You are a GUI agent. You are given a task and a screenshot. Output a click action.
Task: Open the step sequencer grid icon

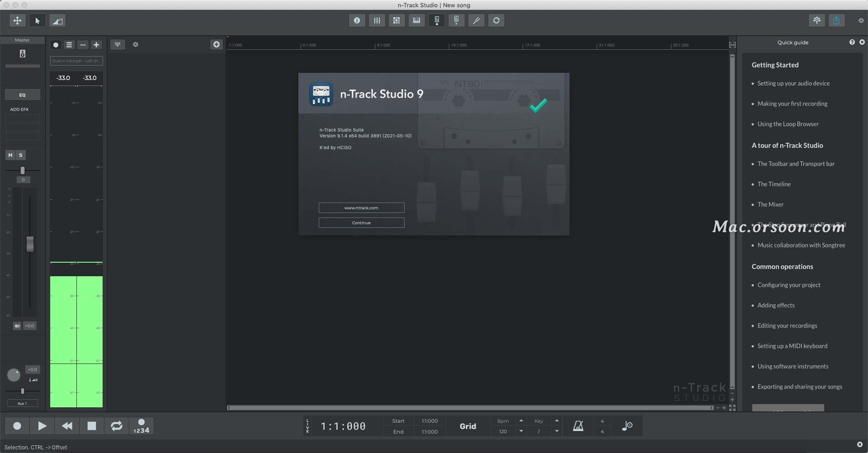[x=397, y=20]
